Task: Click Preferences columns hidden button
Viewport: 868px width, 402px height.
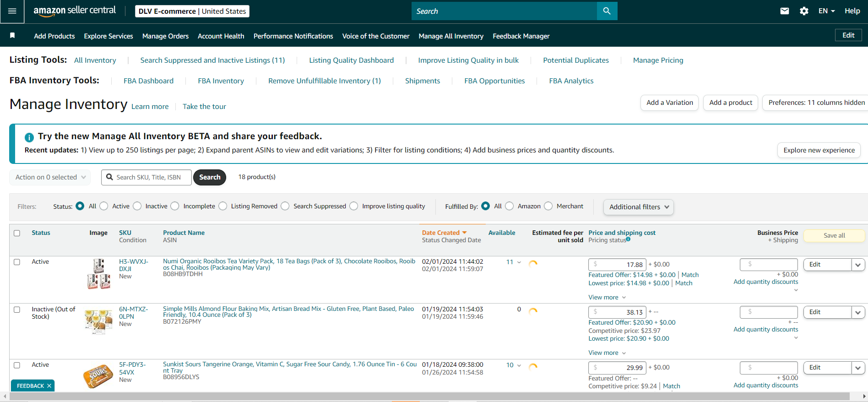Action: point(816,103)
